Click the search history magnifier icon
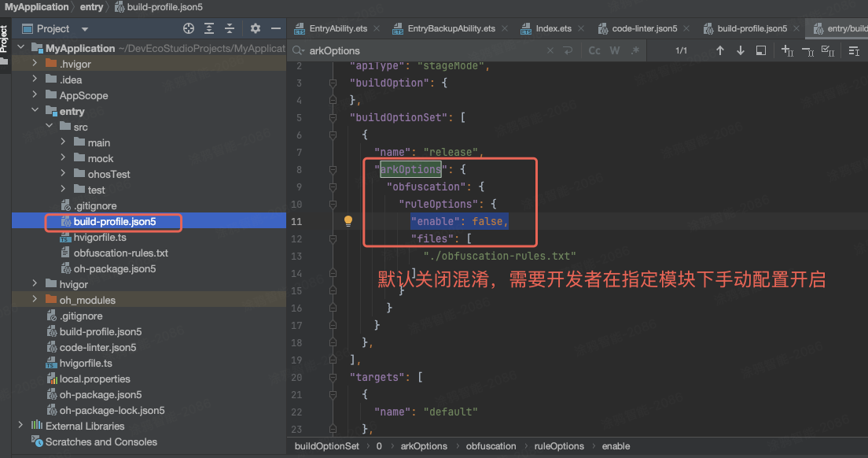868x458 pixels. (x=299, y=50)
